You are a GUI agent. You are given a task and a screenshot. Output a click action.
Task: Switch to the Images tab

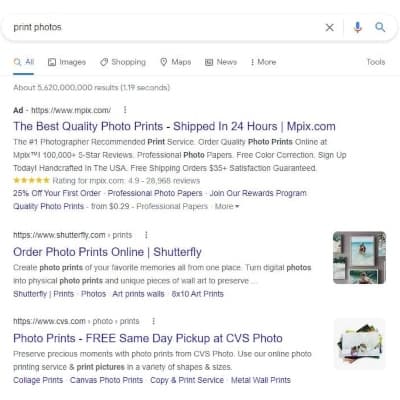coord(67,62)
